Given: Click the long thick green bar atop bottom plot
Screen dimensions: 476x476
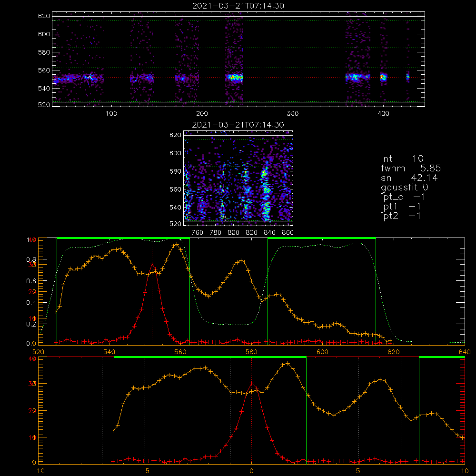Looking at the screenshot, I should (x=210, y=357).
